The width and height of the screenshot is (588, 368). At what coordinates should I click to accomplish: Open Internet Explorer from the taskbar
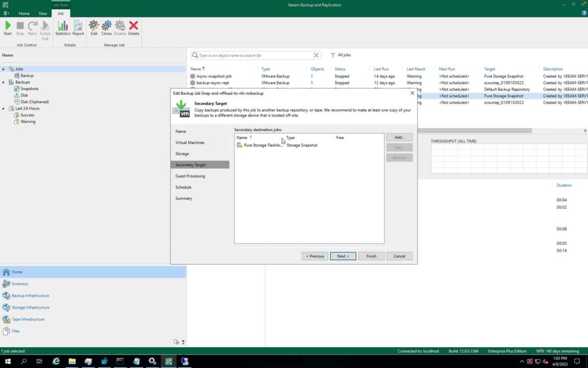coord(56,361)
